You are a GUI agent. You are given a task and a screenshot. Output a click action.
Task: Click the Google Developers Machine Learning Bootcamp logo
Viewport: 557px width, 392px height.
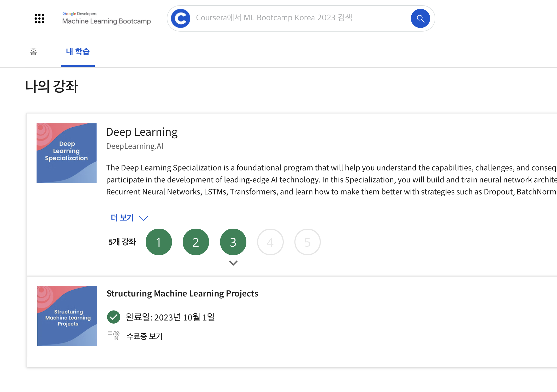click(106, 18)
